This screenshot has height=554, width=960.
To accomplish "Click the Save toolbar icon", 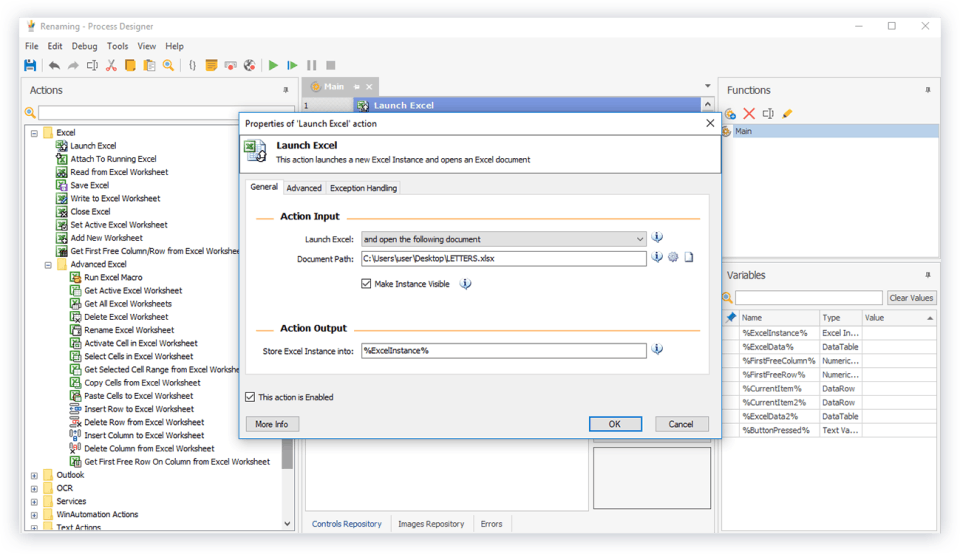I will tap(30, 65).
